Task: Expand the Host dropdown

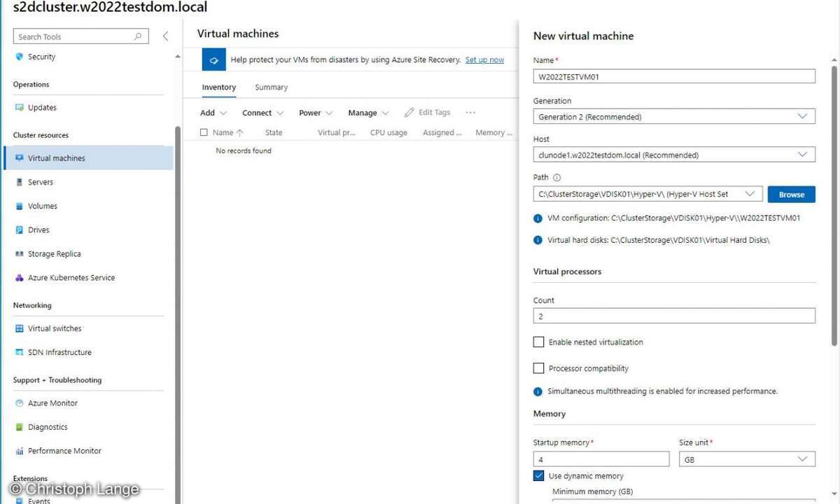Action: point(673,155)
